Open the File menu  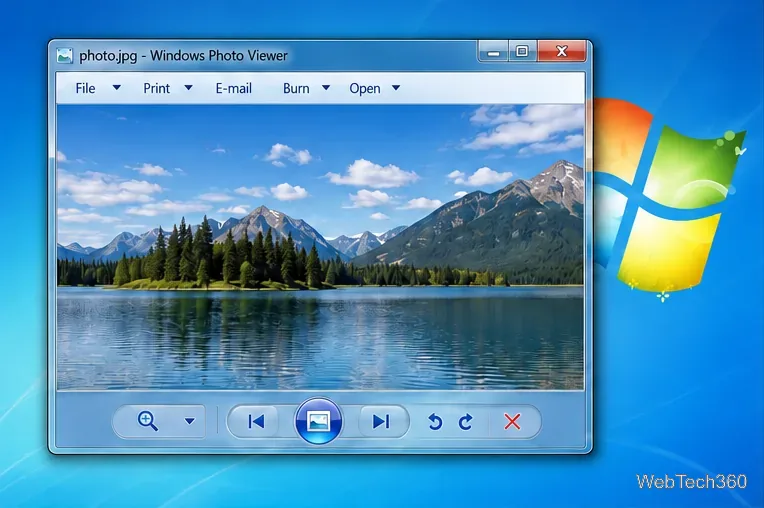[85, 88]
